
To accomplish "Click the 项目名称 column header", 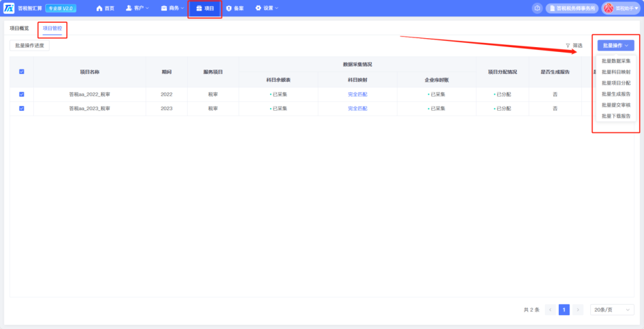I will pyautogui.click(x=89, y=72).
